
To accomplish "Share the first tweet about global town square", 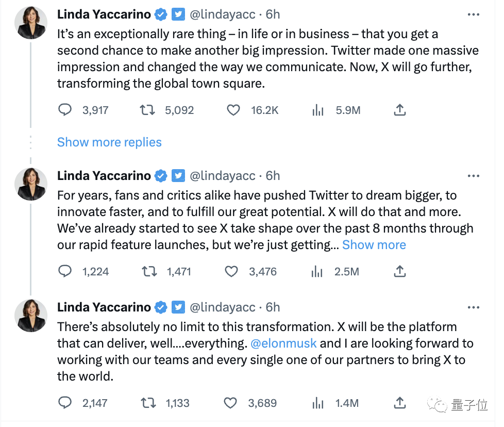I will (x=400, y=110).
